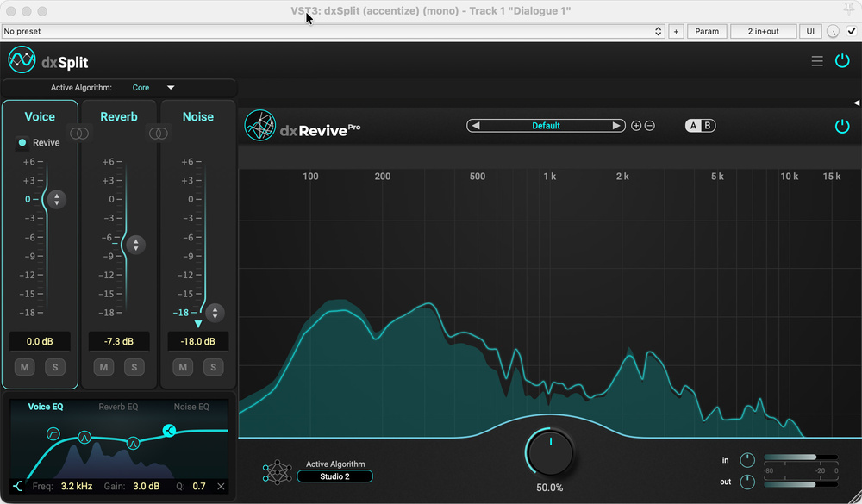862x504 pixels.
Task: Mute the Voice channel
Action: pyautogui.click(x=25, y=367)
